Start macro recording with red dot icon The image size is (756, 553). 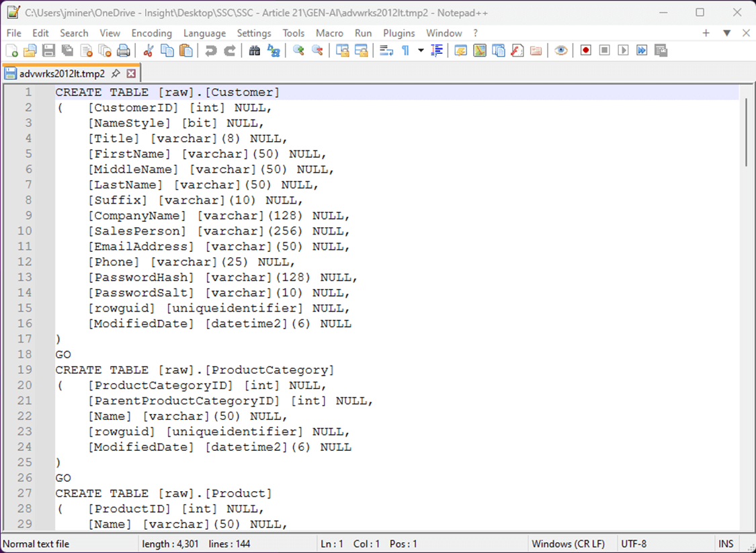click(x=586, y=50)
